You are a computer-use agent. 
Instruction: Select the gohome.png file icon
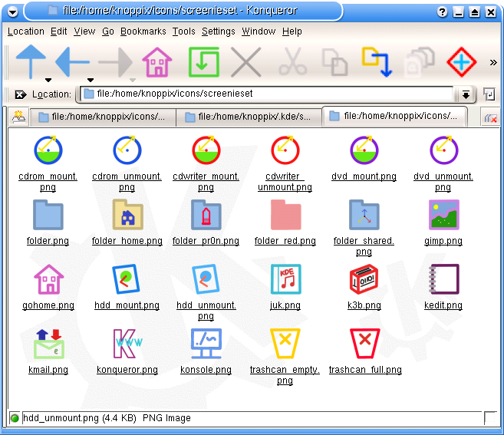(49, 279)
